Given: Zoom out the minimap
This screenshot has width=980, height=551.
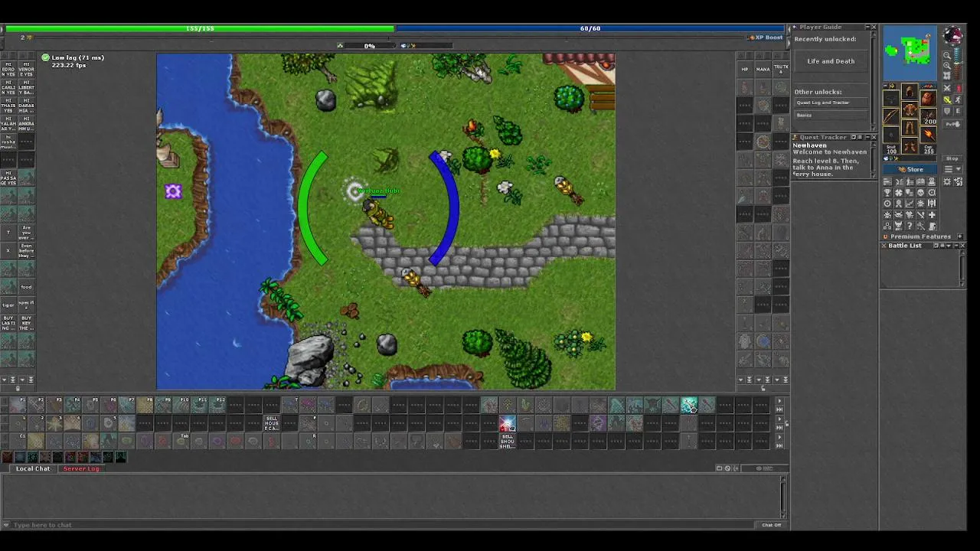Looking at the screenshot, I should [x=947, y=55].
